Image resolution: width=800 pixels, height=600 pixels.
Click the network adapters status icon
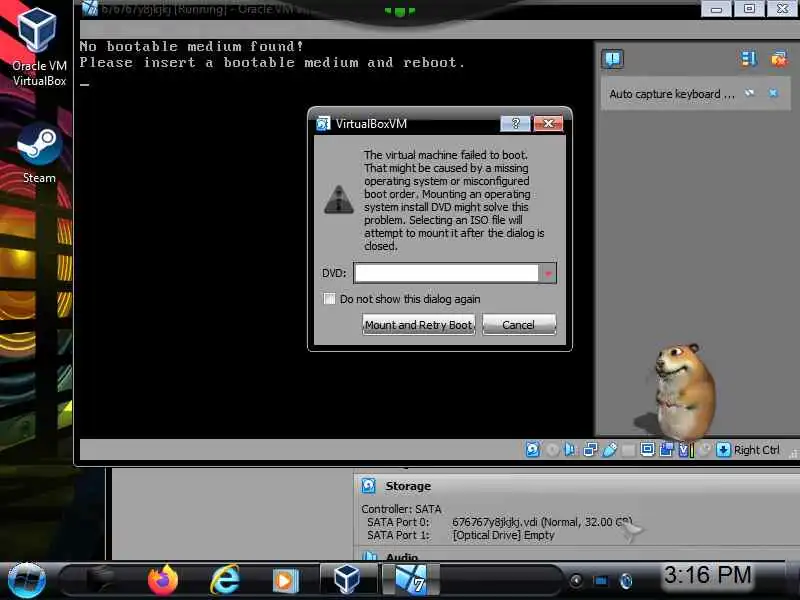coord(590,449)
